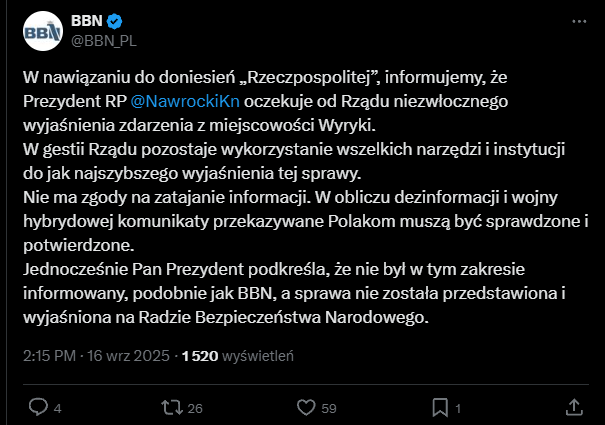
Task: Open the more options three-dot menu
Action: (x=578, y=20)
